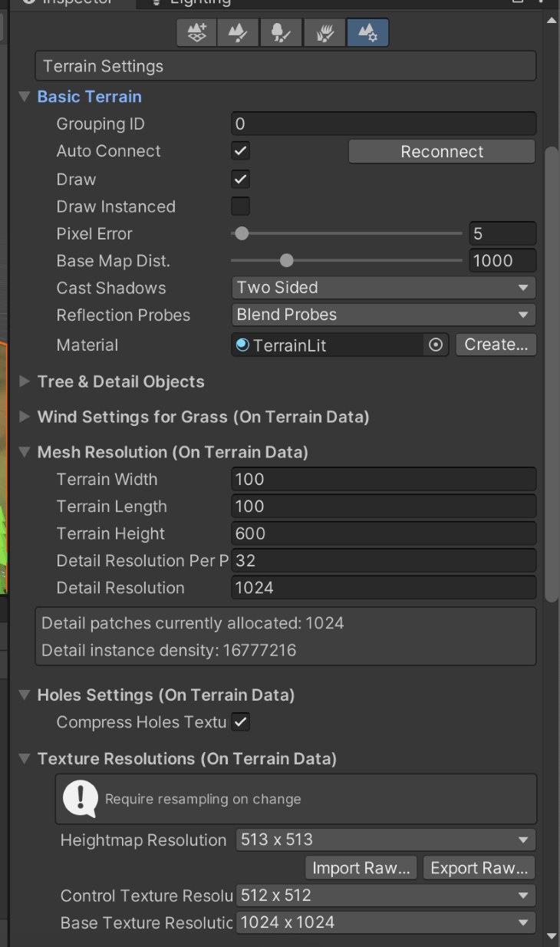
Task: Select the Paint Trees tool
Action: pos(281,33)
